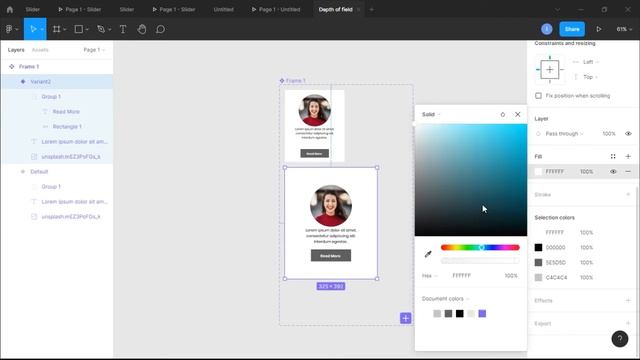Open blend mode droplet in color picker
This screenshot has width=640, height=360.
point(503,115)
